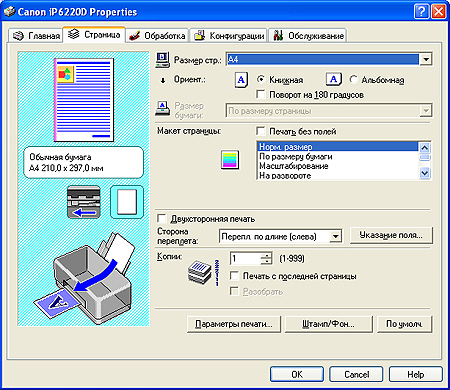Decrease copies with the spinner down arrow
450x390 pixels.
click(x=266, y=261)
